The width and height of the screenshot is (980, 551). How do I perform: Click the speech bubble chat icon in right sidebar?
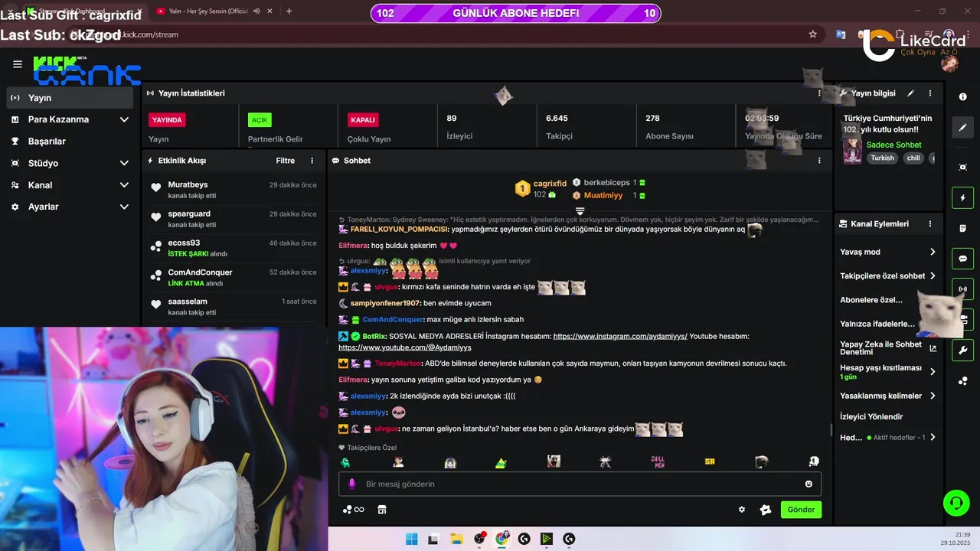(963, 259)
